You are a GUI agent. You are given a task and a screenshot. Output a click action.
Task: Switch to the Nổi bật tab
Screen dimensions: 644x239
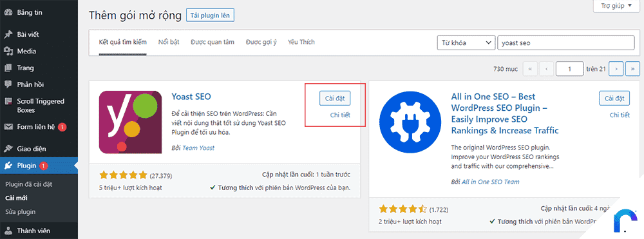[169, 42]
